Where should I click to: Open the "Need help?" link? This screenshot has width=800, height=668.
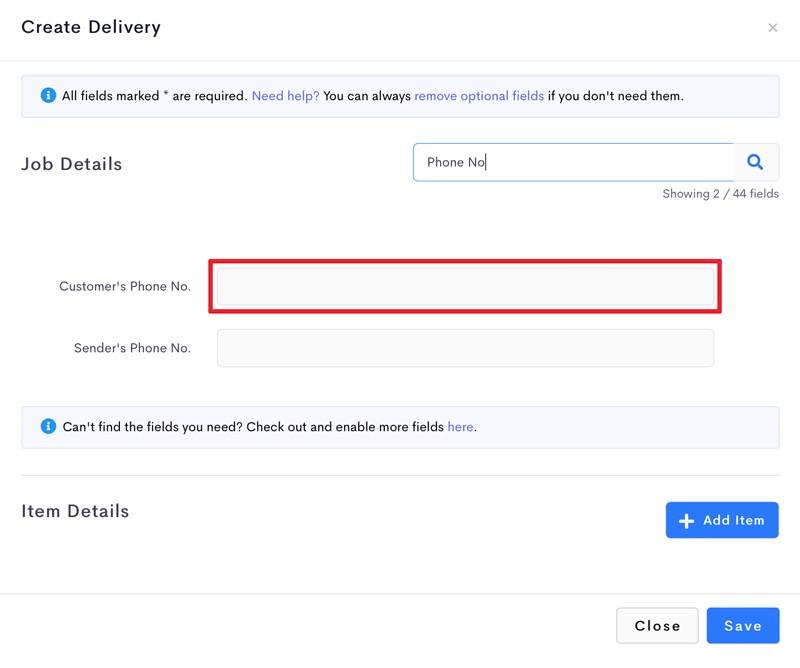[285, 96]
